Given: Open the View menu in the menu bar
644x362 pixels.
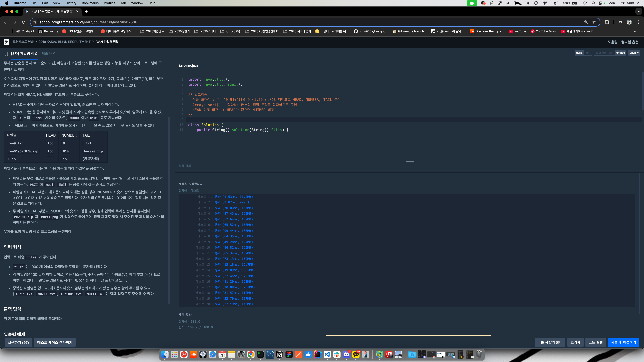Looking at the screenshot, I should 57,3.
